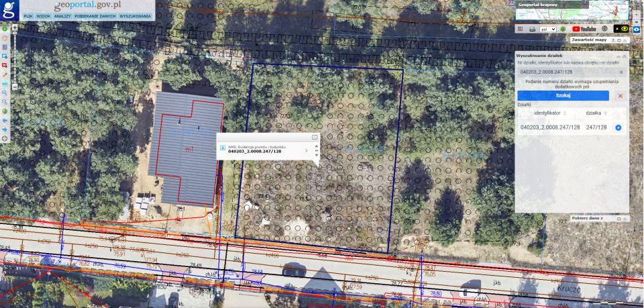
Task: Click the blue Szukaj search button
Action: click(x=563, y=96)
